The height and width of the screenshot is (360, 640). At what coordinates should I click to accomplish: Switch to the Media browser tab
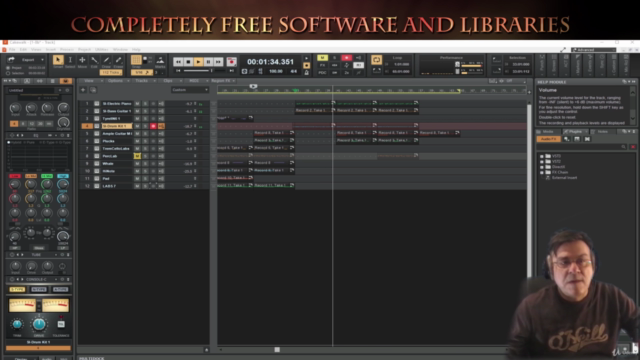[x=548, y=131]
